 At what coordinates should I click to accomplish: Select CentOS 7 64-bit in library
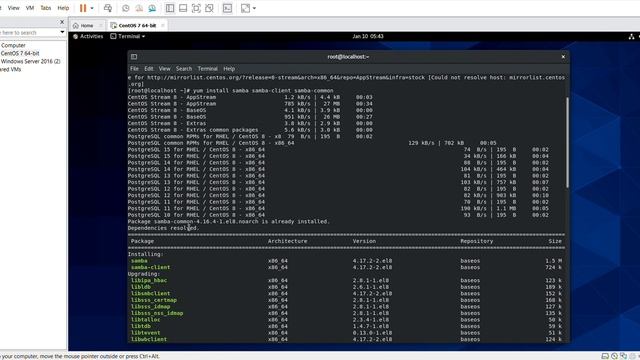(20, 53)
